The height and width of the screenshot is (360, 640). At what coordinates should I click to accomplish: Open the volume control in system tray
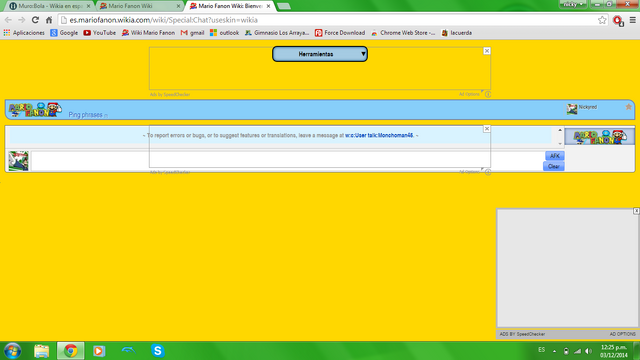click(588, 351)
